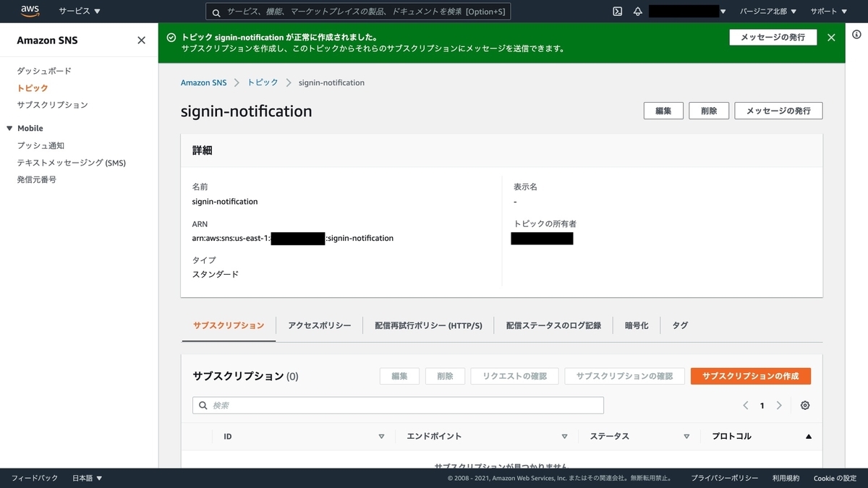
Task: Click the Amazon SNS breadcrumb link
Action: [203, 82]
